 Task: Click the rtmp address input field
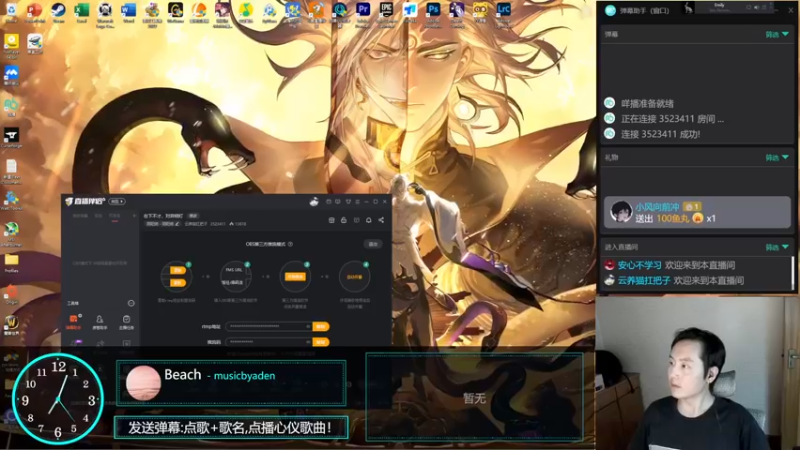tap(269, 327)
